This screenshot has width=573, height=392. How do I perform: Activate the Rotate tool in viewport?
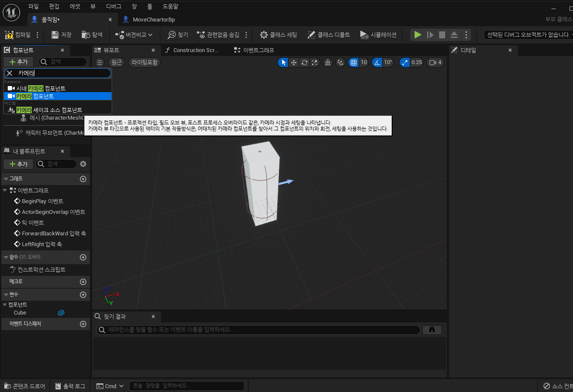pyautogui.click(x=304, y=62)
